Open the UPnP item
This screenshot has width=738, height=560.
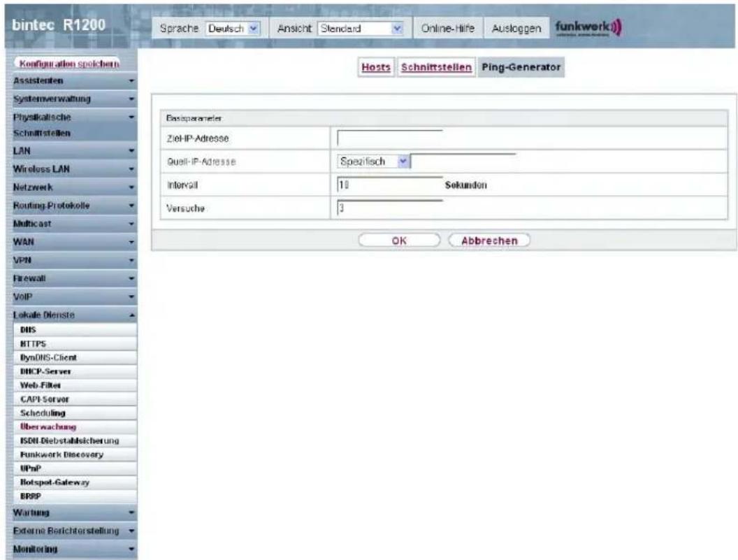(x=75, y=468)
